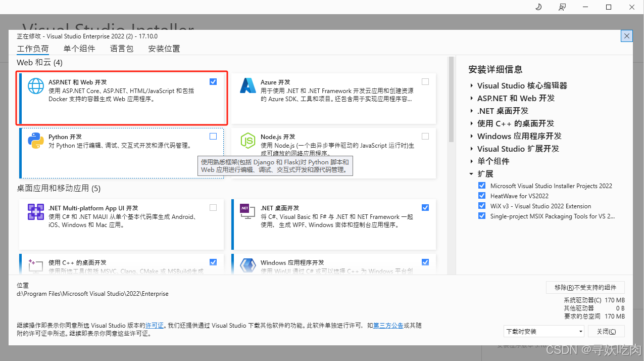Screen dimensions: 644x361
Task: Open the 许可证 link
Action: coord(155,326)
